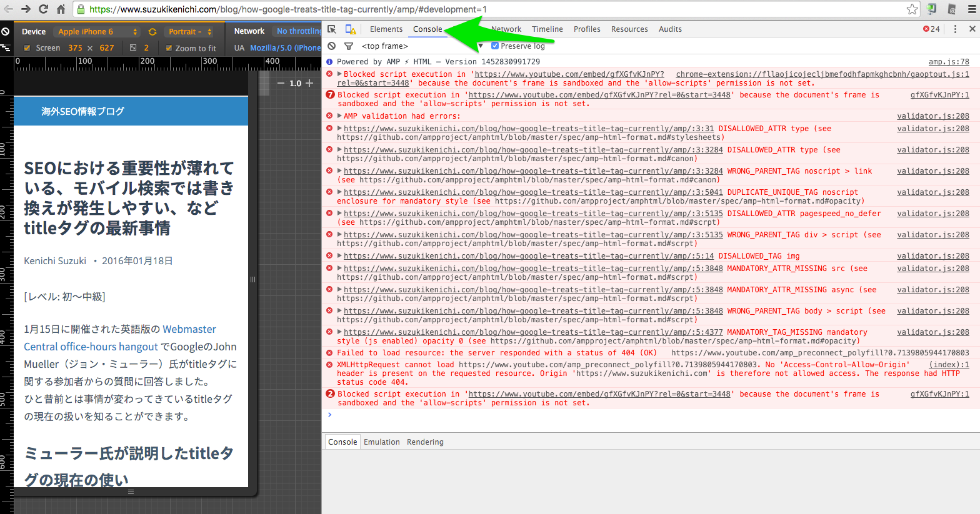
Task: Open the youtube amp_preconnect_polyfill URL link
Action: (821, 352)
